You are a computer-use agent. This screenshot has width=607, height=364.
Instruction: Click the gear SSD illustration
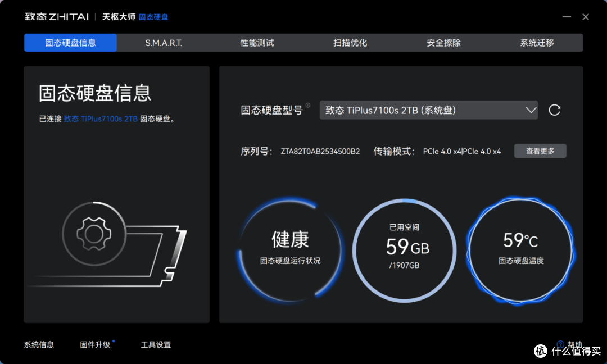click(x=106, y=244)
